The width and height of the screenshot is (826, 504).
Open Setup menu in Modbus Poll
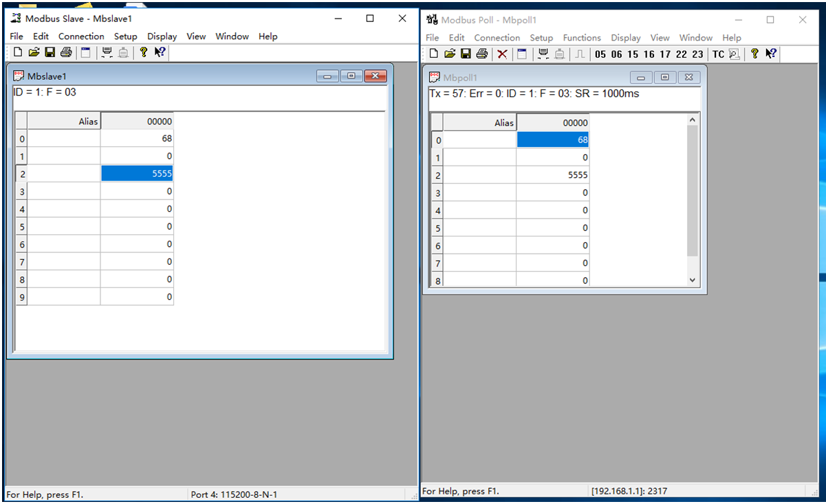(x=541, y=38)
